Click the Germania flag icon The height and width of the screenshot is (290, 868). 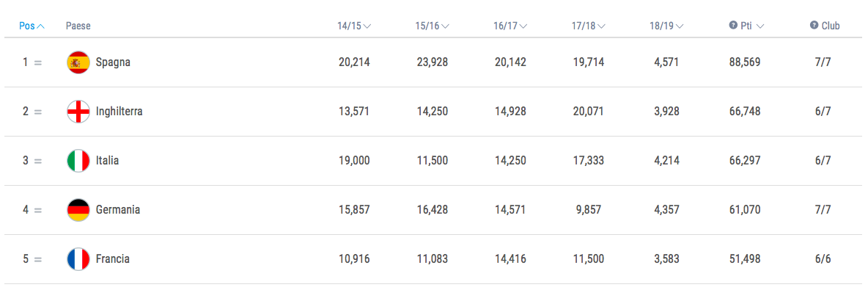78,210
